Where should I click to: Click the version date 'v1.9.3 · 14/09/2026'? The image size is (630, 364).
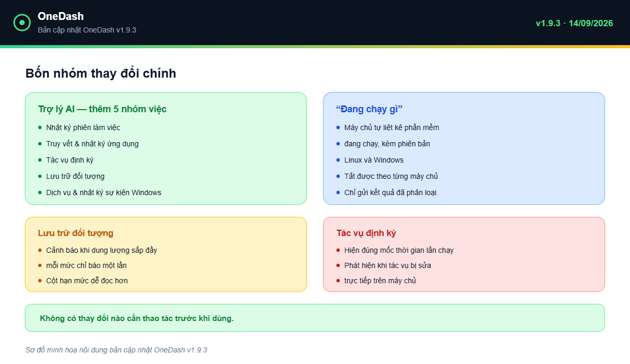pos(574,23)
